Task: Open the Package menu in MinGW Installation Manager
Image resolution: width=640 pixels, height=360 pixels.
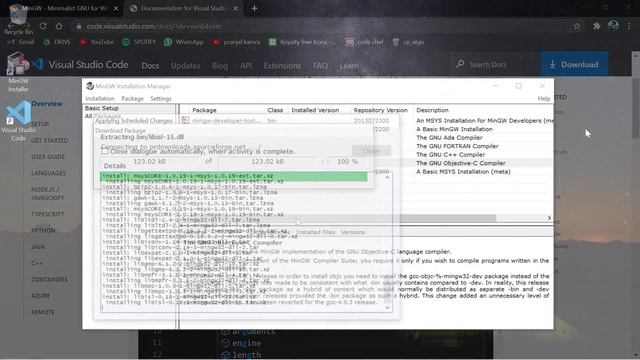Action: 132,98
